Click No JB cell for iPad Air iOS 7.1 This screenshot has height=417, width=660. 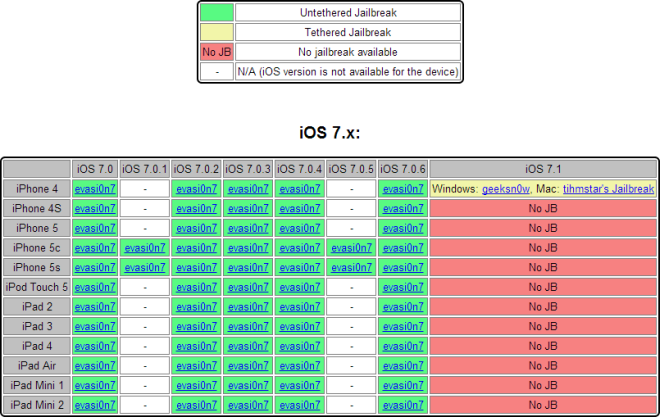pos(543,366)
